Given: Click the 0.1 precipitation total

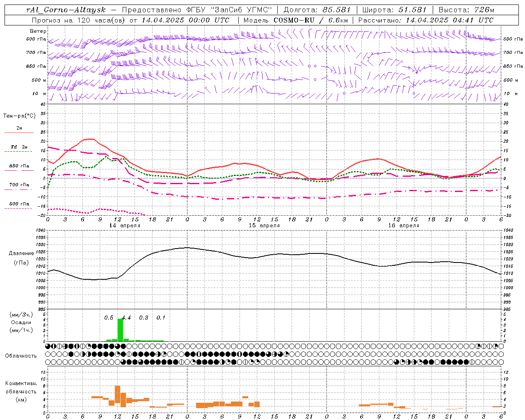Looking at the screenshot, I should [161, 318].
